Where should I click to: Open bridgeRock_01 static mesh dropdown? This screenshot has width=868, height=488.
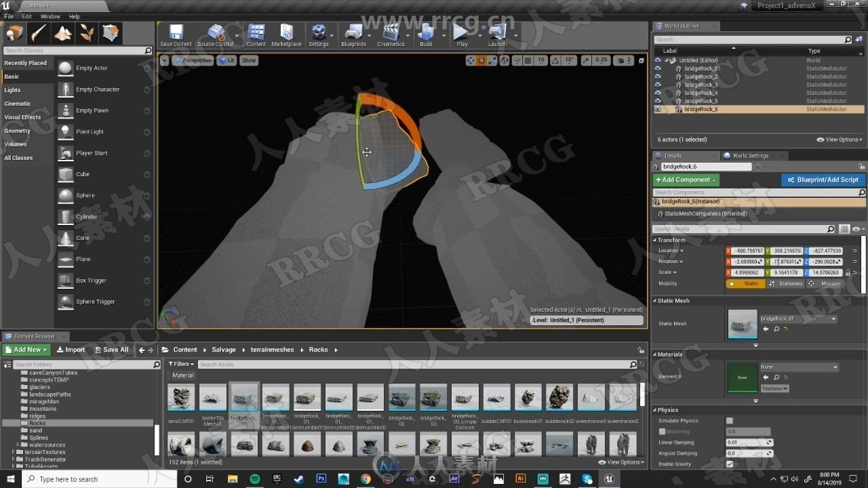[x=797, y=319]
